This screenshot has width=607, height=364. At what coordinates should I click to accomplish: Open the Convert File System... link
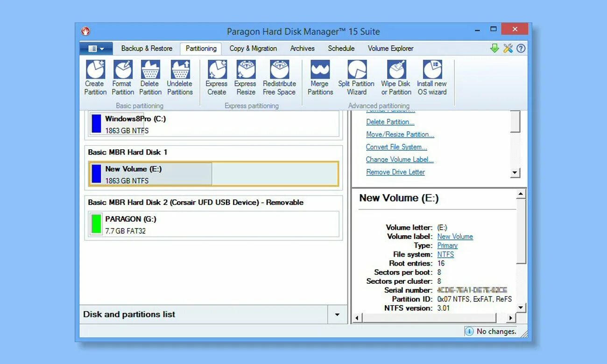(x=396, y=147)
